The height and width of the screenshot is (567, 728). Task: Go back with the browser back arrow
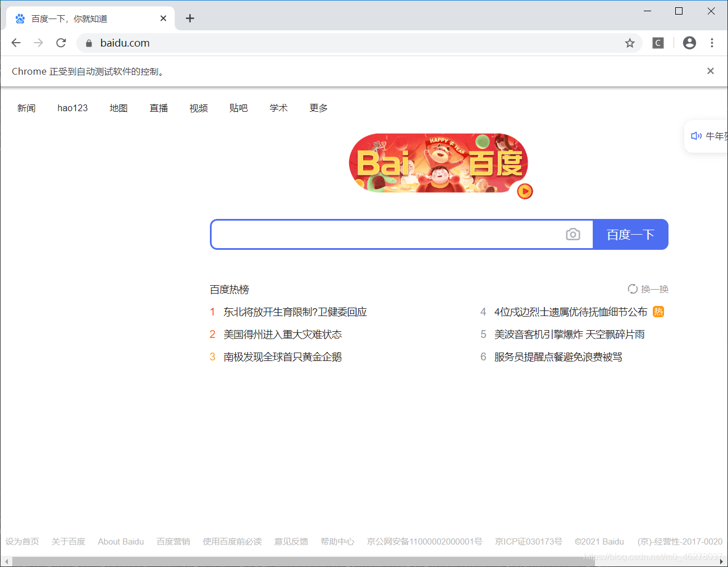16,43
